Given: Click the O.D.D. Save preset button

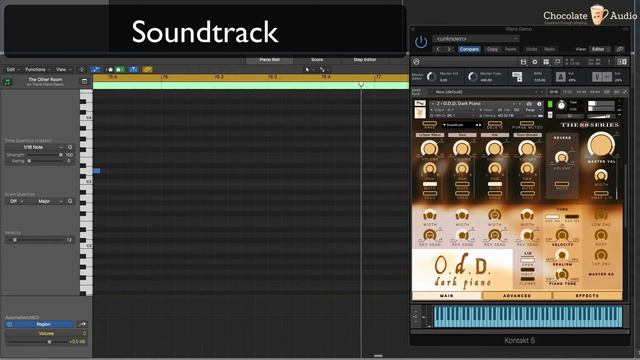Looking at the screenshot, I should [429, 125].
